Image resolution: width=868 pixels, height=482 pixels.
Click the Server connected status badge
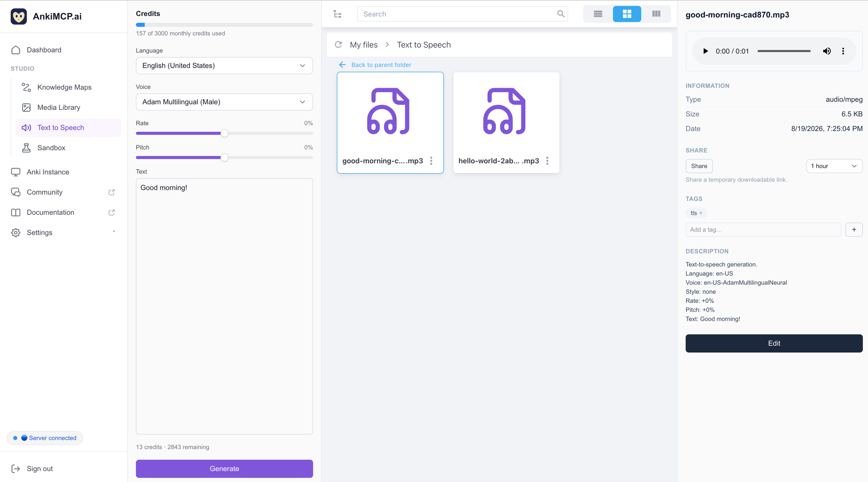coord(45,438)
